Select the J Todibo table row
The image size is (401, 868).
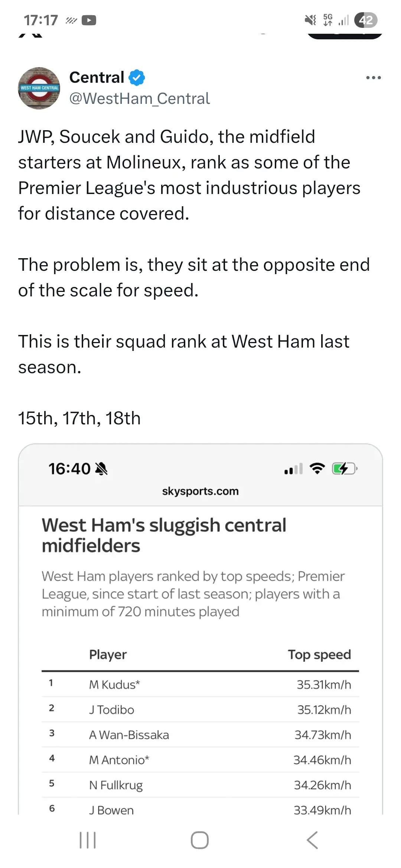coord(200,710)
